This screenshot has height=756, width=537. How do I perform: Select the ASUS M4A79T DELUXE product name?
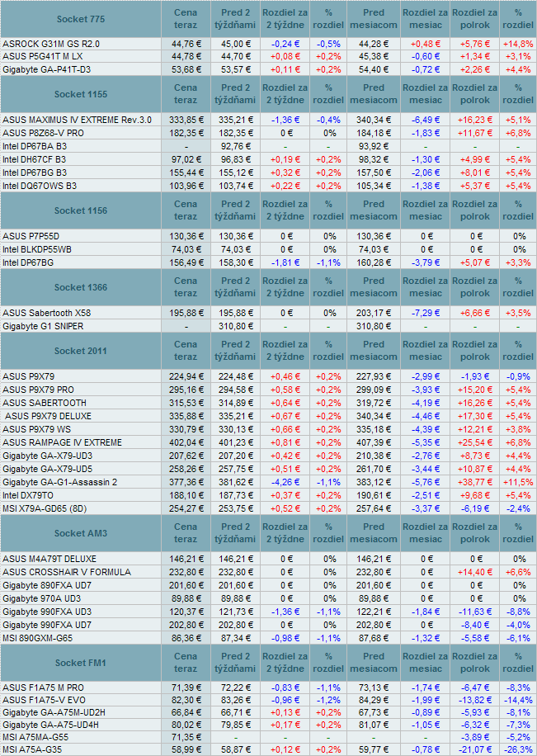tap(49, 559)
